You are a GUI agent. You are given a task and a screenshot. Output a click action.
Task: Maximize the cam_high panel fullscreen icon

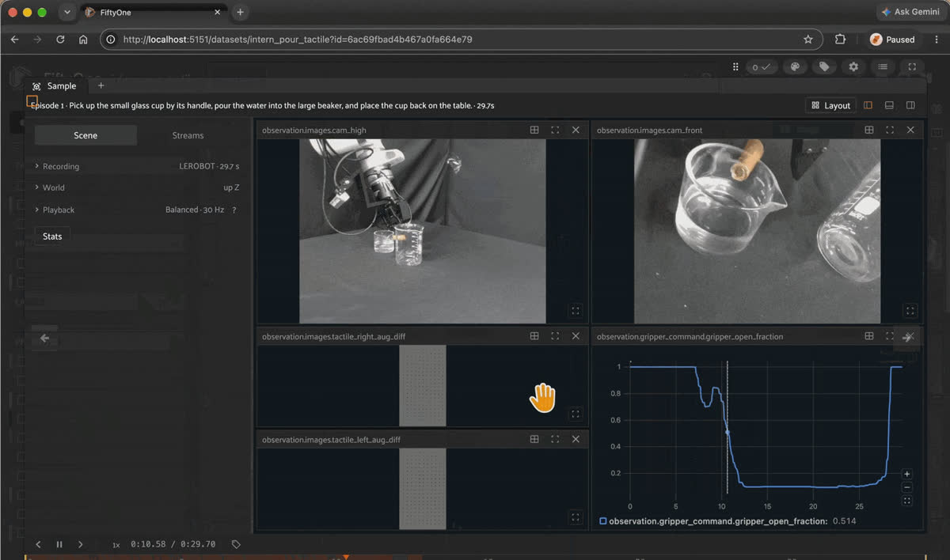(x=555, y=130)
